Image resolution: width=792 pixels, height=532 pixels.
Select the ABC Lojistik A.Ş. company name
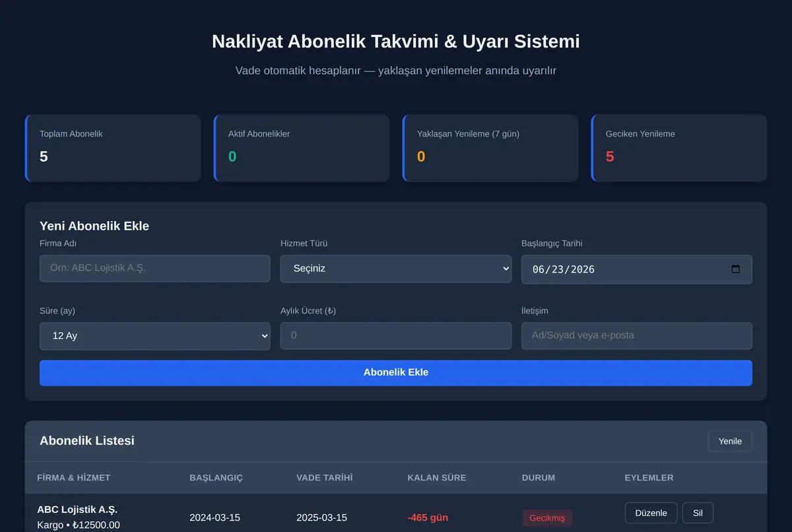click(x=77, y=510)
